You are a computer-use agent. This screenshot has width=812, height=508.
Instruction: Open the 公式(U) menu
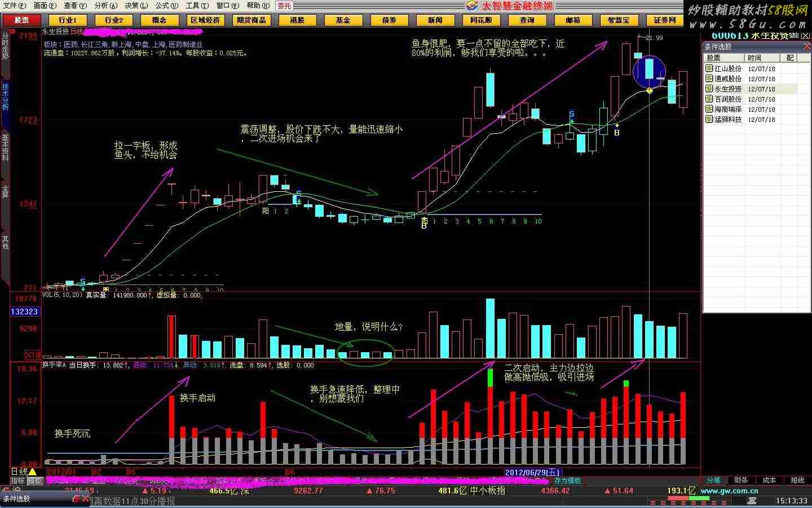coord(167,6)
